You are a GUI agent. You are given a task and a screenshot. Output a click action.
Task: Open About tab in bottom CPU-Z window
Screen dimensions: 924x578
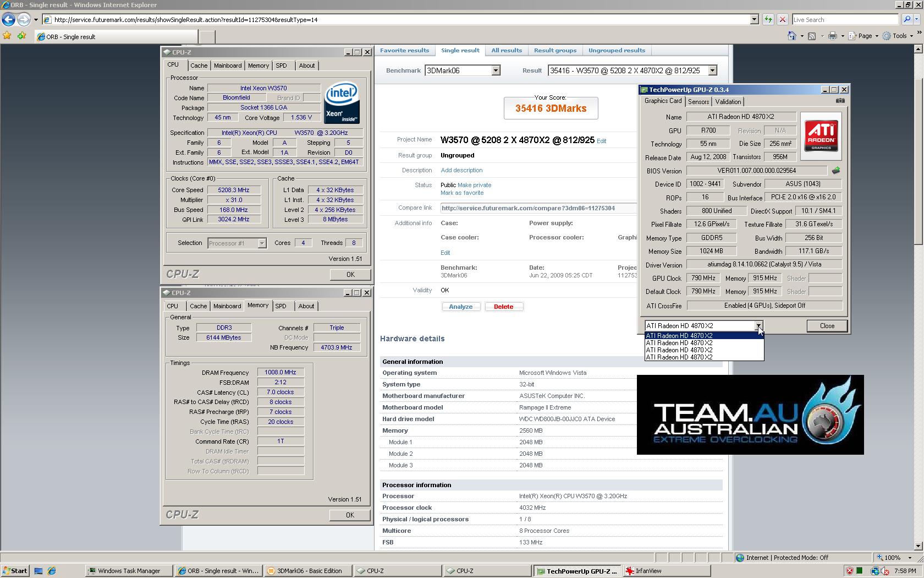coord(306,306)
